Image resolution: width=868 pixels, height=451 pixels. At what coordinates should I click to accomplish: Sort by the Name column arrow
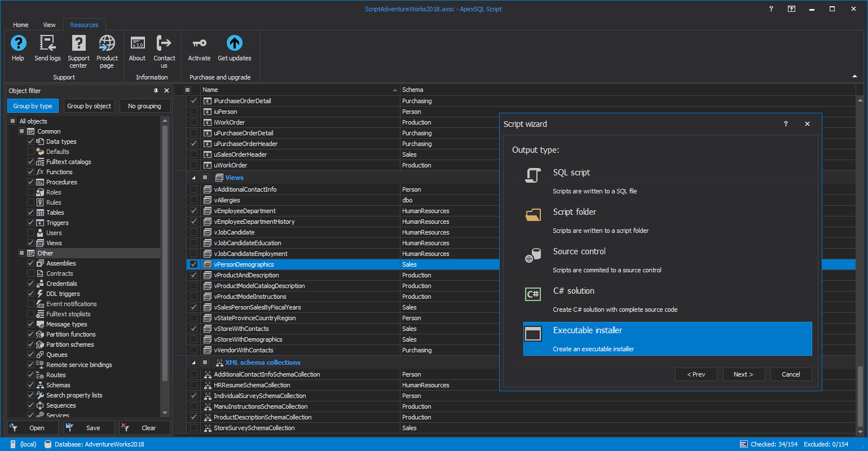pyautogui.click(x=395, y=90)
